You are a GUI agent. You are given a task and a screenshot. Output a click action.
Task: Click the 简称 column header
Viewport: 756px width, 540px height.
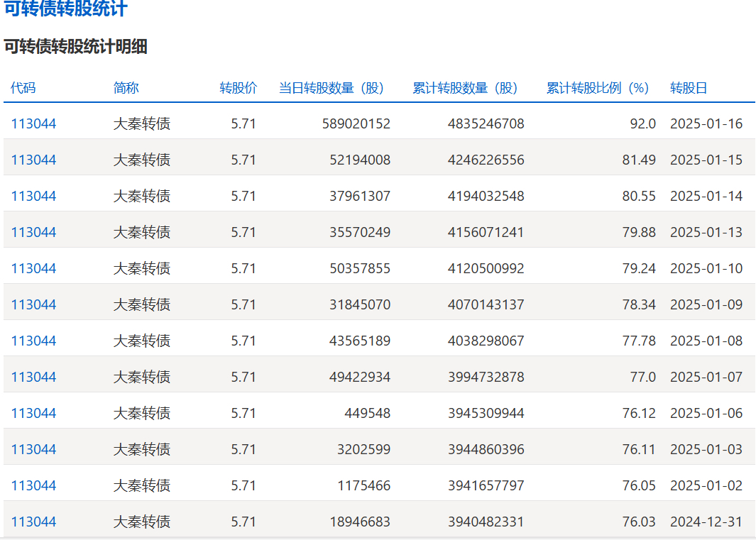point(126,88)
